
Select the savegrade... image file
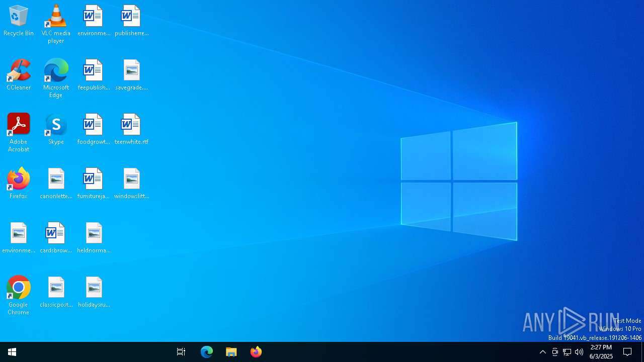point(131,75)
